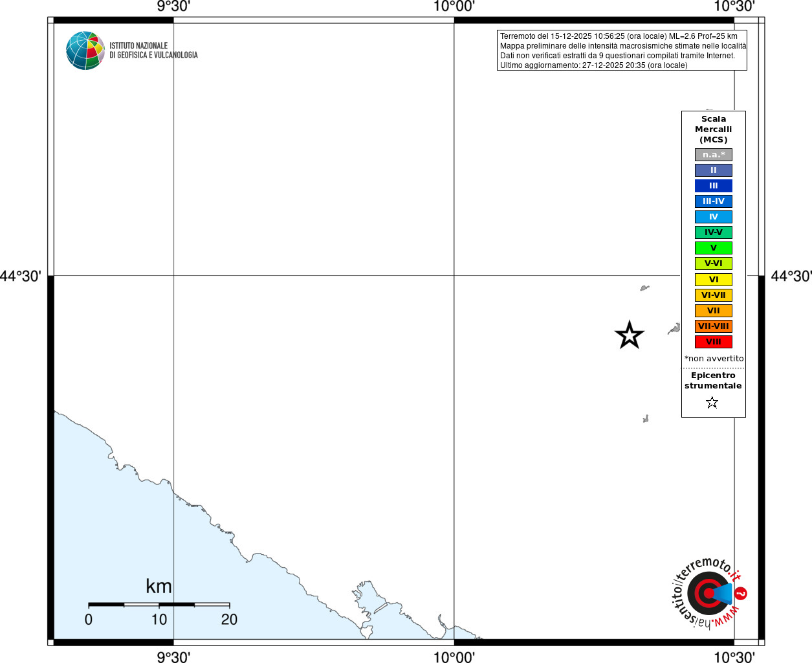Select the n.a.* gray legend swatch

pos(714,155)
